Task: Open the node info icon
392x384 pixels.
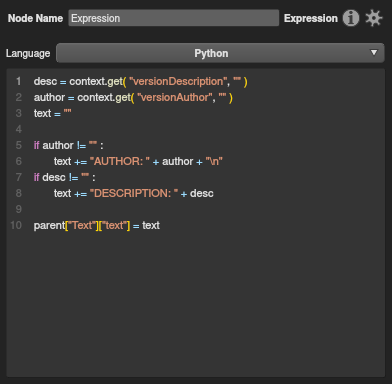Action: 351,18
